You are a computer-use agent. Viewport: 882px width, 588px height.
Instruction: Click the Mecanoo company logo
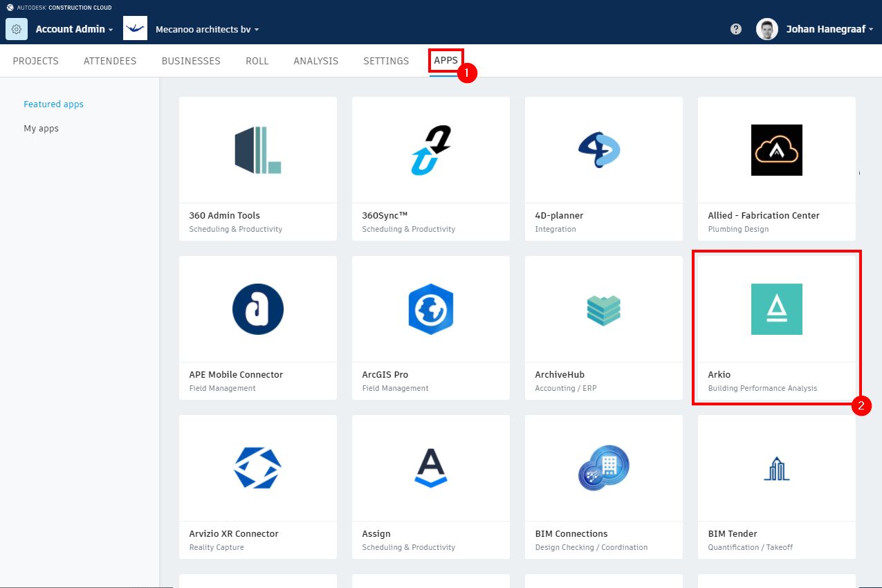pyautogui.click(x=136, y=29)
